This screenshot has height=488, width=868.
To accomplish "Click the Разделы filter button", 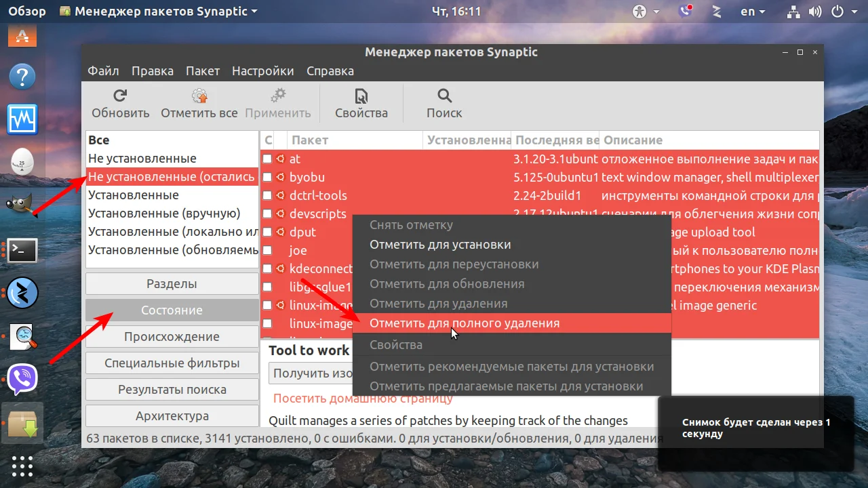I will point(172,284).
